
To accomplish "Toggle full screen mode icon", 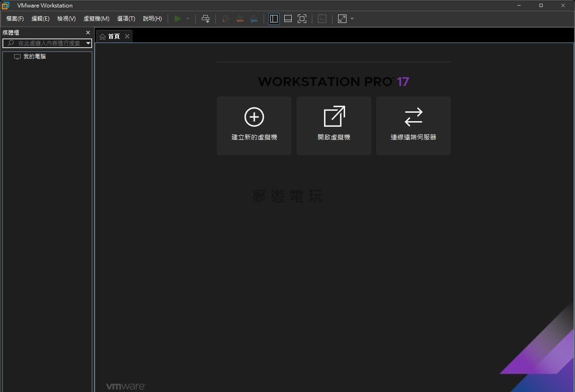I will pyautogui.click(x=302, y=19).
